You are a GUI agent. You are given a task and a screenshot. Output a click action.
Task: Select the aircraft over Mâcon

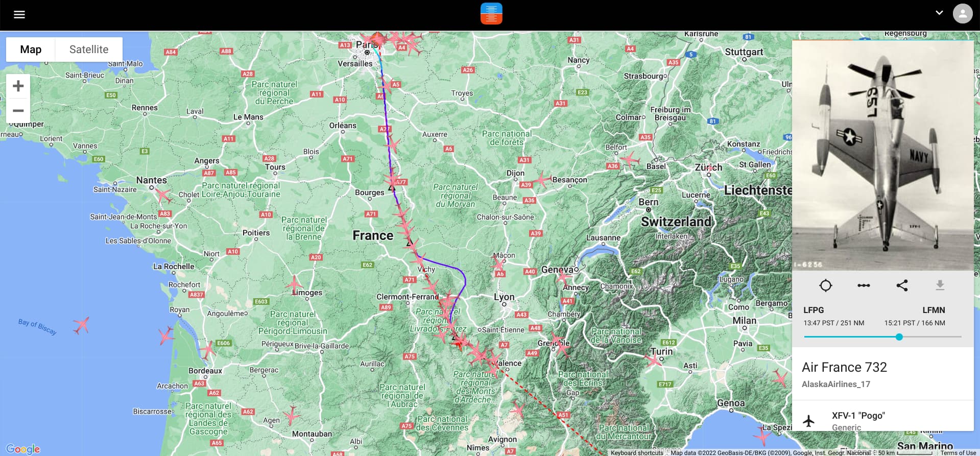pos(498,263)
